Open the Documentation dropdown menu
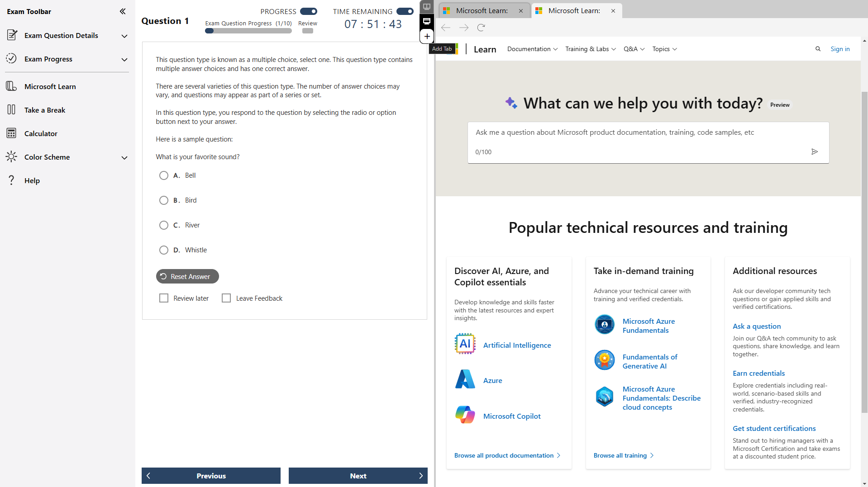 532,49
